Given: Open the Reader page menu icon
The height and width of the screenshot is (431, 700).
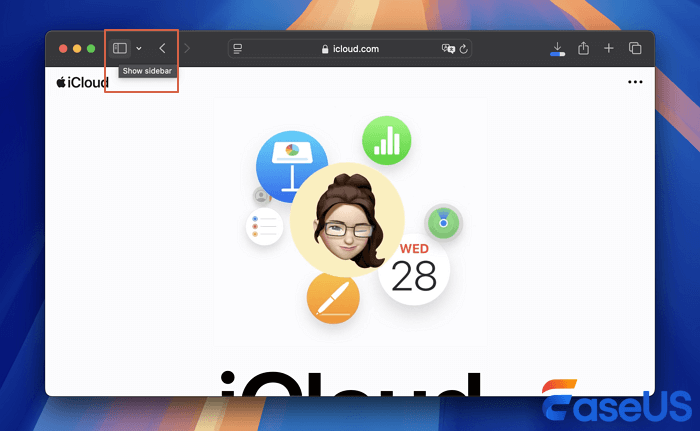Looking at the screenshot, I should tap(238, 49).
